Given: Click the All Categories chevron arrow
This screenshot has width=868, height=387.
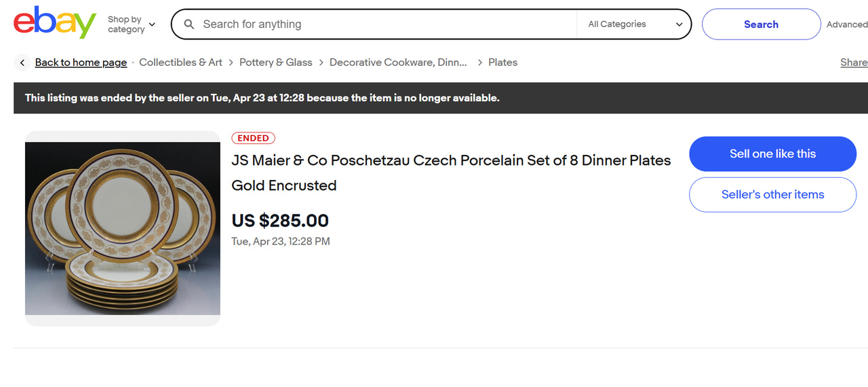Looking at the screenshot, I should [x=679, y=24].
